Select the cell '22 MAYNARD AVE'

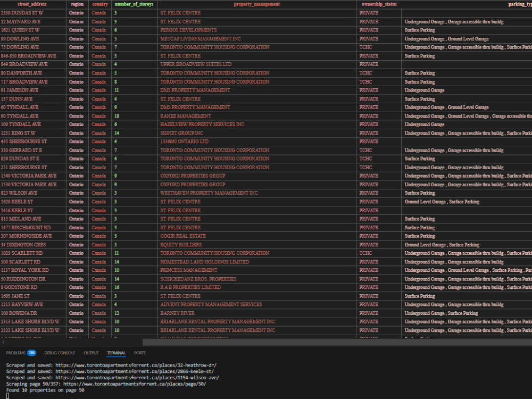pos(33,22)
